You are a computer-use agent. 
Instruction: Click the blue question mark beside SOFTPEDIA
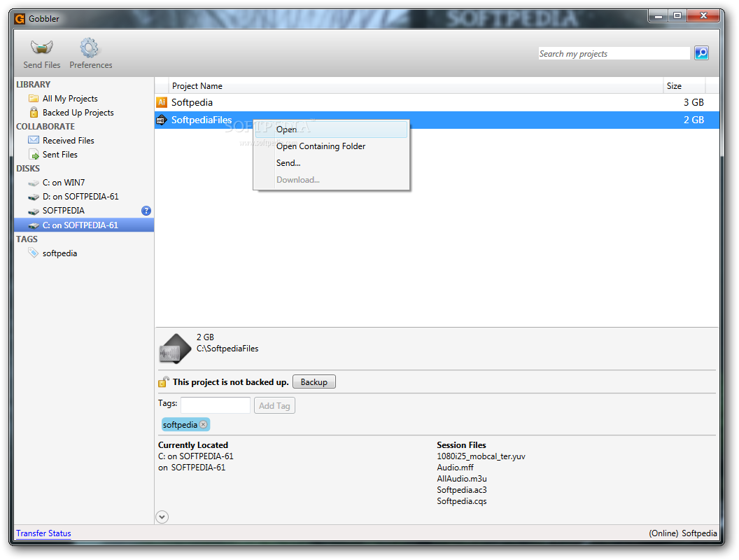146,211
